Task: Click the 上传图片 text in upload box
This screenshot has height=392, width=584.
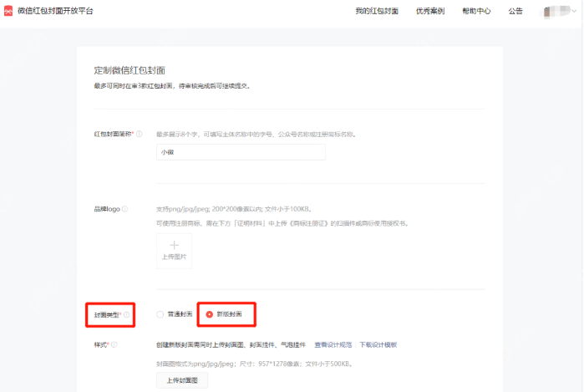Action: (174, 257)
